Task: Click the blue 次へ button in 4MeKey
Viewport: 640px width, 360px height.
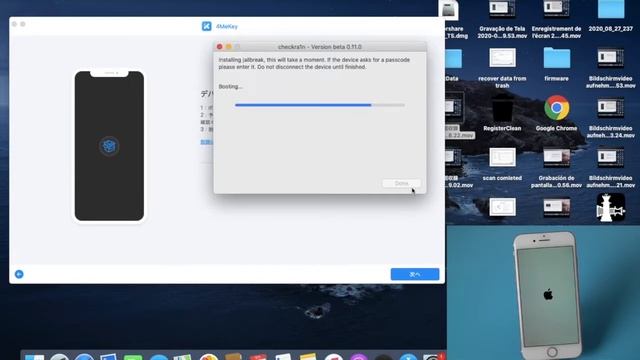Action: click(415, 274)
